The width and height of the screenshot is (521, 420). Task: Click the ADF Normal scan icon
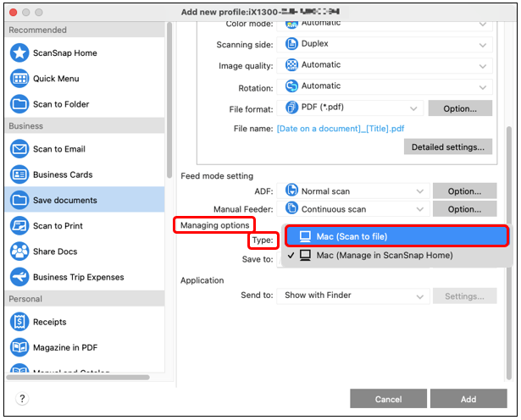(x=291, y=191)
